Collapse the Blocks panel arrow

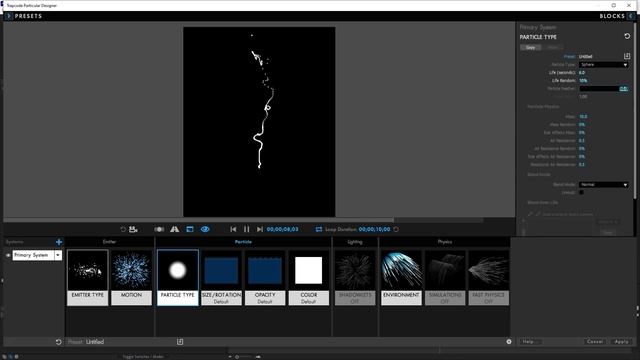coord(631,16)
